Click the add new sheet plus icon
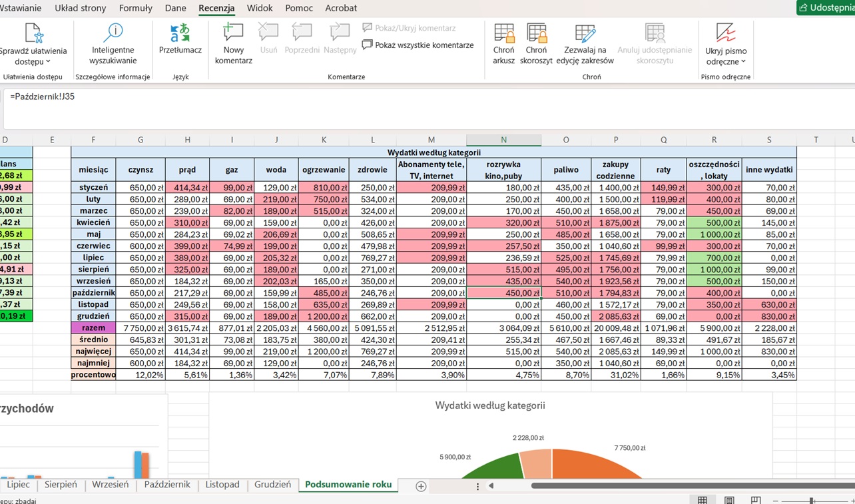This screenshot has width=855, height=504. 421,486
